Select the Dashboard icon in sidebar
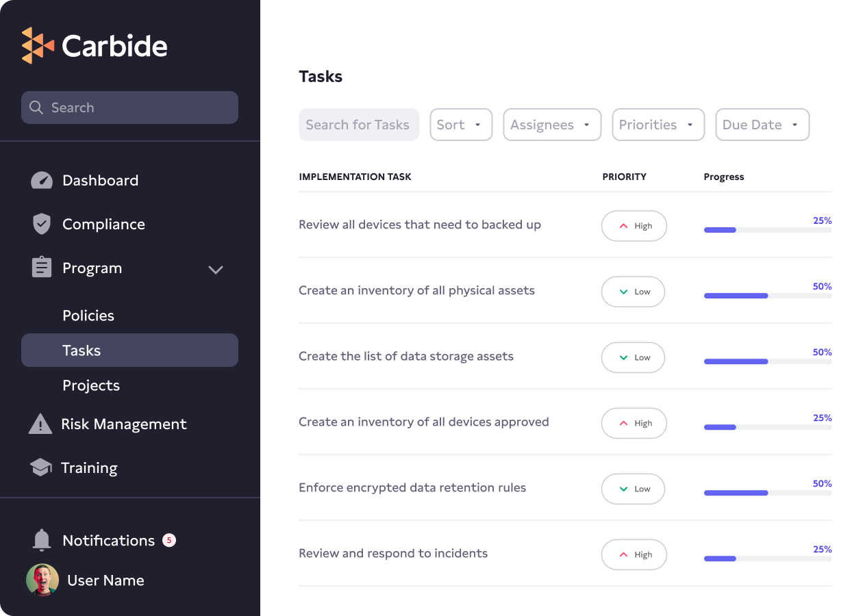Viewport: 863px width, 616px height. (x=42, y=180)
